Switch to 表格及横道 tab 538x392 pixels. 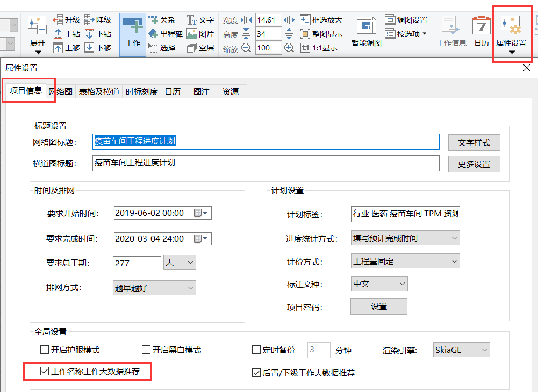pyautogui.click(x=99, y=92)
